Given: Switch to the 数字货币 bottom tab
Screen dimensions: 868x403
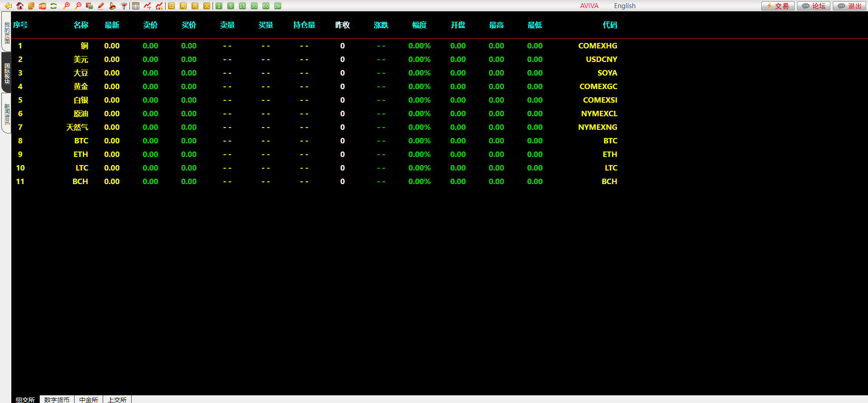Looking at the screenshot, I should 57,399.
